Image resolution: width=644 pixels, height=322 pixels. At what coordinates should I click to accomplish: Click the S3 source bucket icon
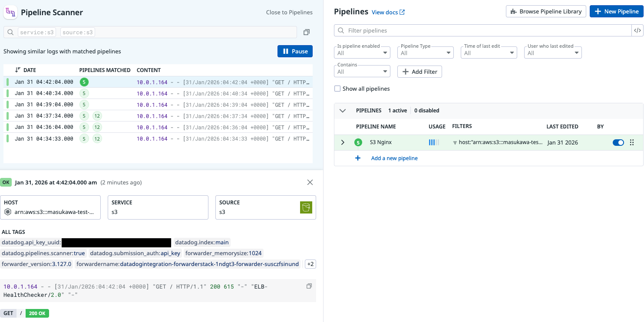tap(306, 208)
